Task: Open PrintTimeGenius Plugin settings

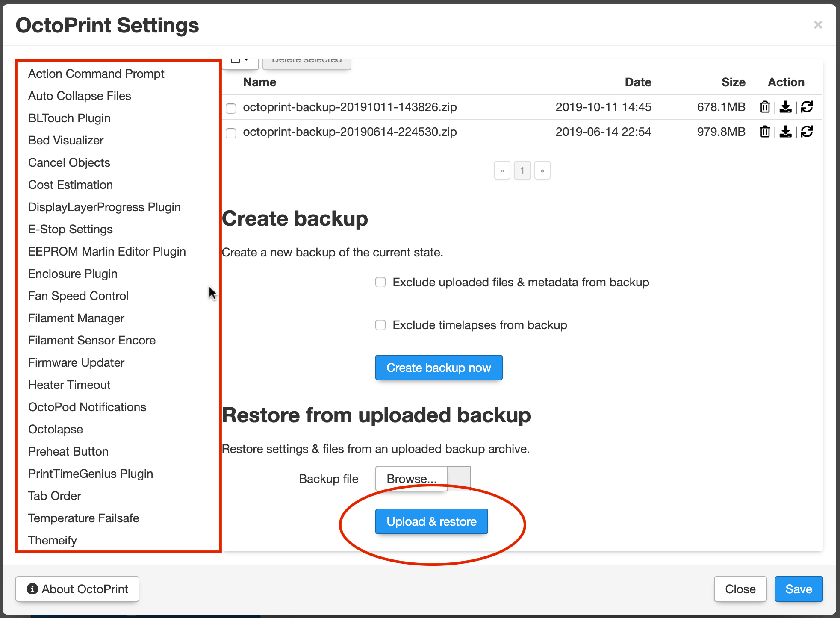Action: point(91,474)
